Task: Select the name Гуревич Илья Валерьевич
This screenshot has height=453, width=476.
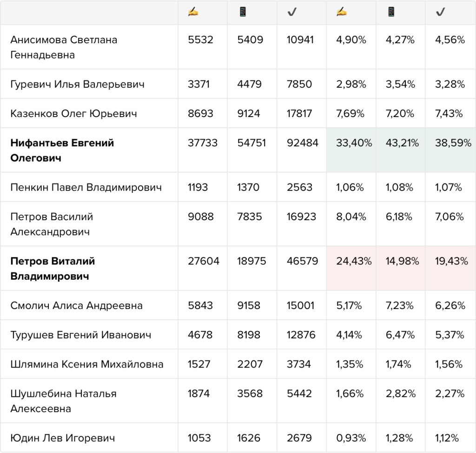Action: (x=78, y=85)
